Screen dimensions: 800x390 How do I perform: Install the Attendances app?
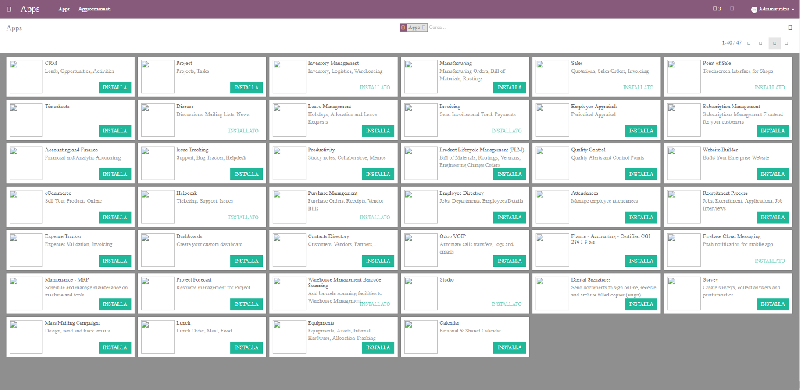point(641,217)
